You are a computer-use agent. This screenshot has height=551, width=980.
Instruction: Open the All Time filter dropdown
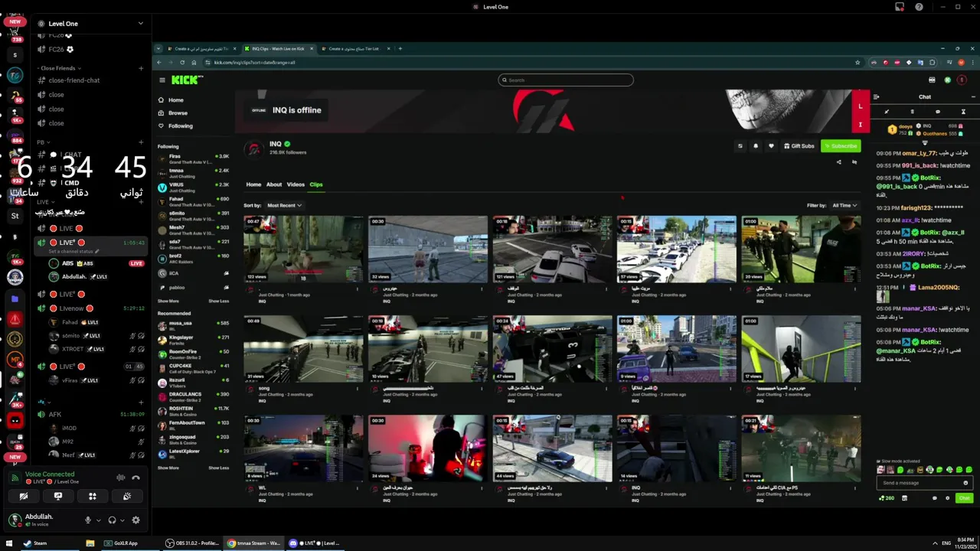click(844, 205)
